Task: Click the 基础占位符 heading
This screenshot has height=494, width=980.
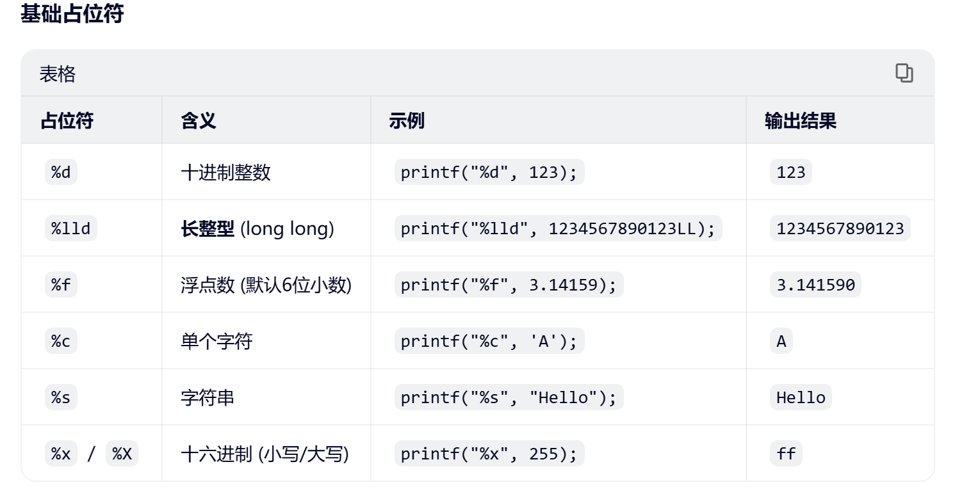Action: click(72, 14)
